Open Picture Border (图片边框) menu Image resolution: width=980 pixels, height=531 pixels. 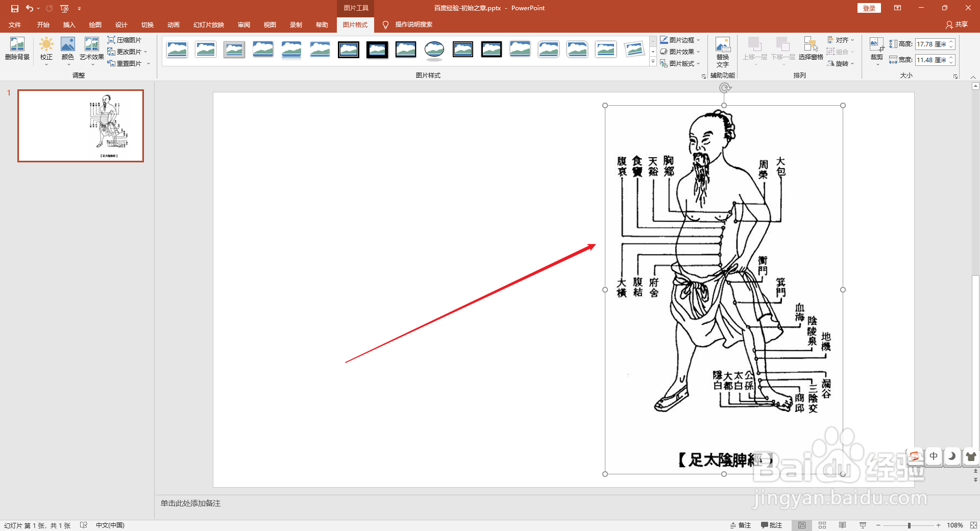pyautogui.click(x=680, y=40)
